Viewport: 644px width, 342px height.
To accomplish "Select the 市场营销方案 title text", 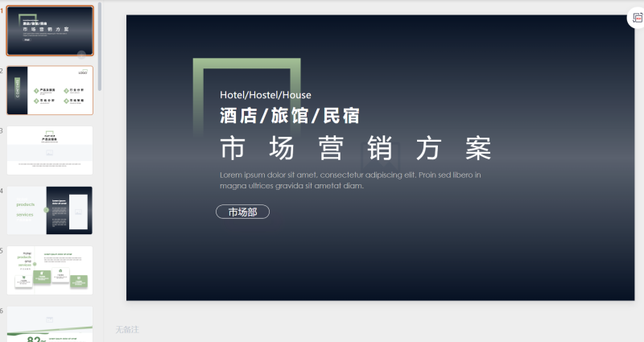I will [x=356, y=148].
